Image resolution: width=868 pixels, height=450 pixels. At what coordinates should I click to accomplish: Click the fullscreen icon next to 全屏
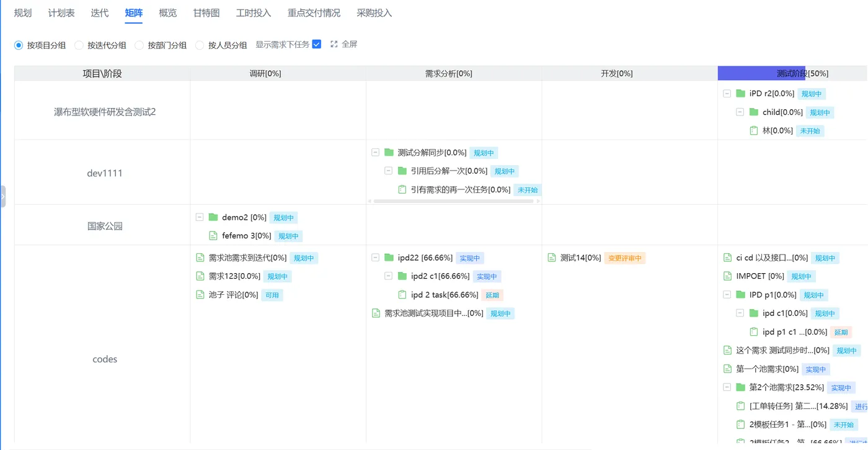[334, 45]
